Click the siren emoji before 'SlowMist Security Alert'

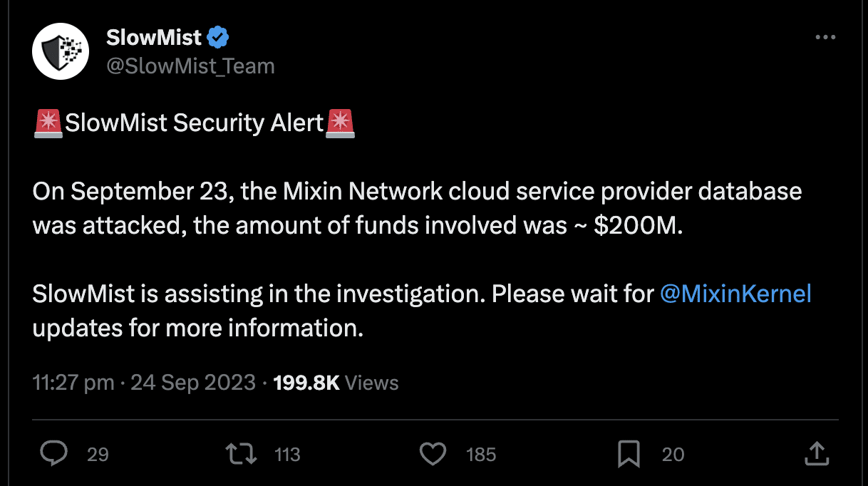(48, 123)
